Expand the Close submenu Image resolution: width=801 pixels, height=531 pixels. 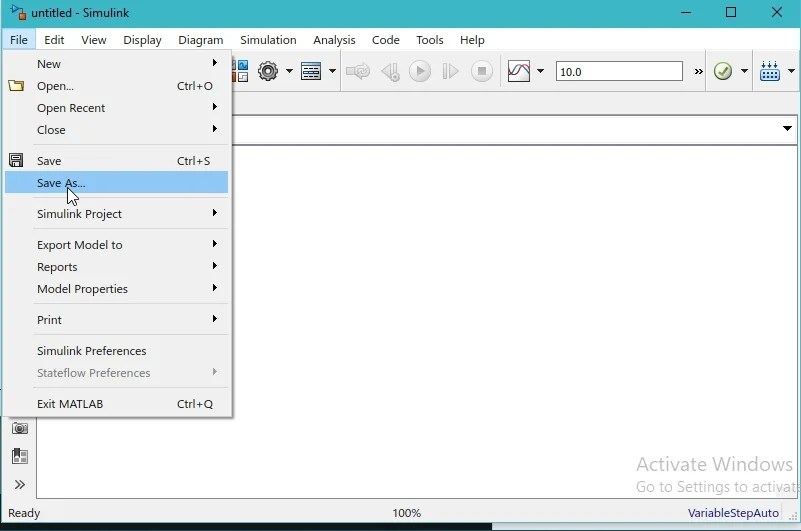(116, 130)
